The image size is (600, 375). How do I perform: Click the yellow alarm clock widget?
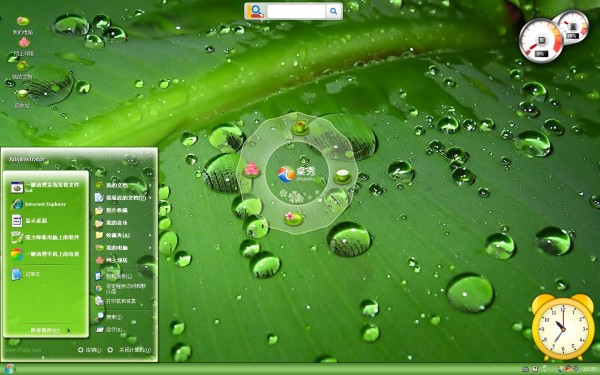pos(562,327)
